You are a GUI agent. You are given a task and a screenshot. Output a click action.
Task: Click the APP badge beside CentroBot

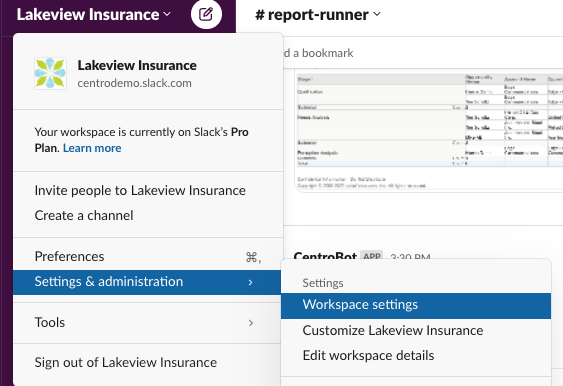372,256
